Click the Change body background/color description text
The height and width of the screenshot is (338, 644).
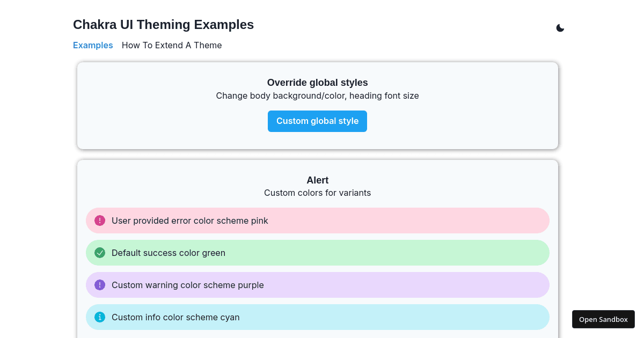(x=317, y=95)
